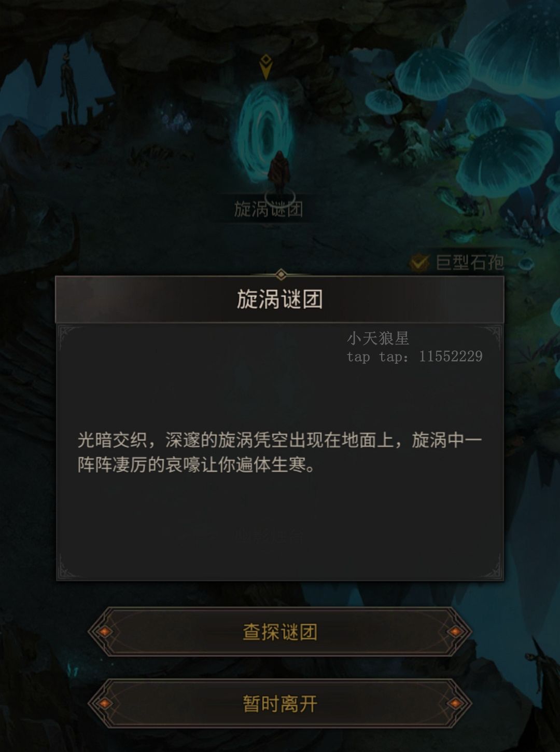This screenshot has height=752, width=560.
Task: Tap the yellow location marker above the vortex
Action: pos(266,67)
